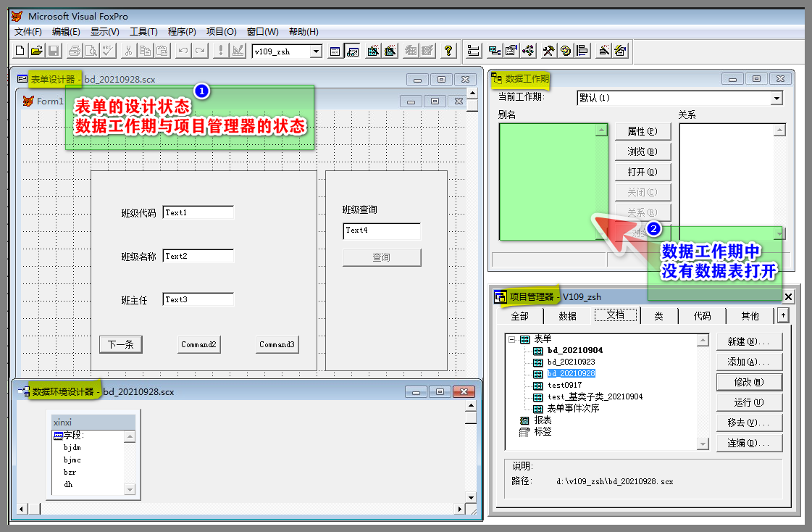Open the 文件(F) menu

coord(28,32)
